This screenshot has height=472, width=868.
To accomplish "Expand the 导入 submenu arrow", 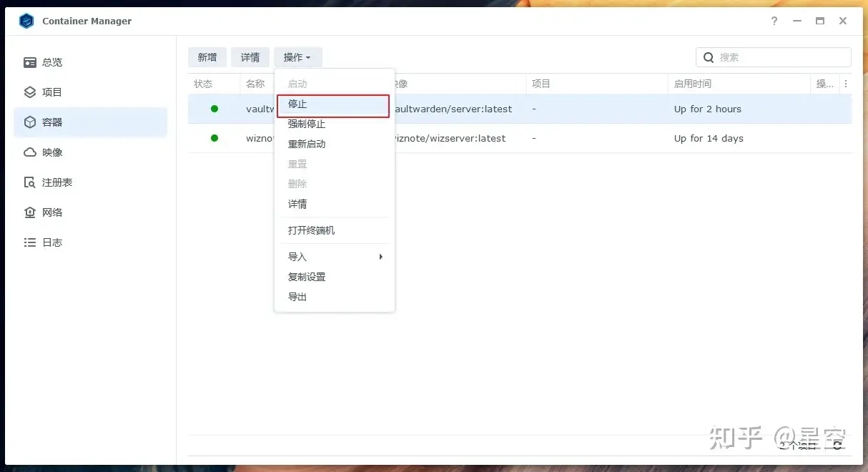I will (x=381, y=257).
